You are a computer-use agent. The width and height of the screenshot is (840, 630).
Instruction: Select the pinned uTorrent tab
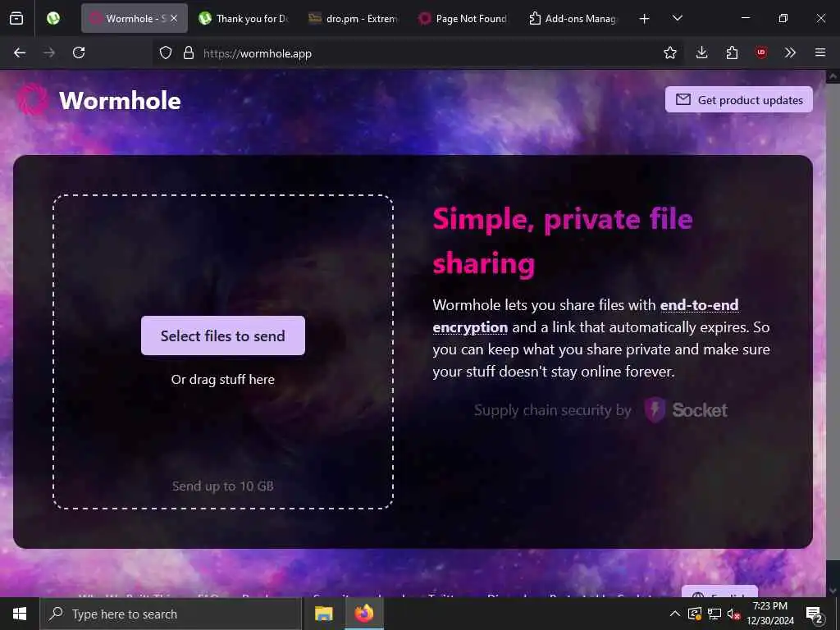[53, 19]
